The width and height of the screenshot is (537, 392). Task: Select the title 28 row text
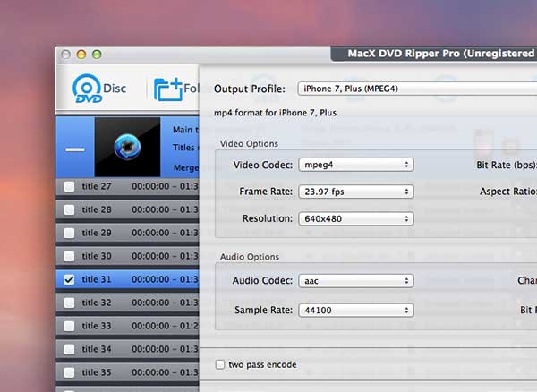pyautogui.click(x=97, y=209)
